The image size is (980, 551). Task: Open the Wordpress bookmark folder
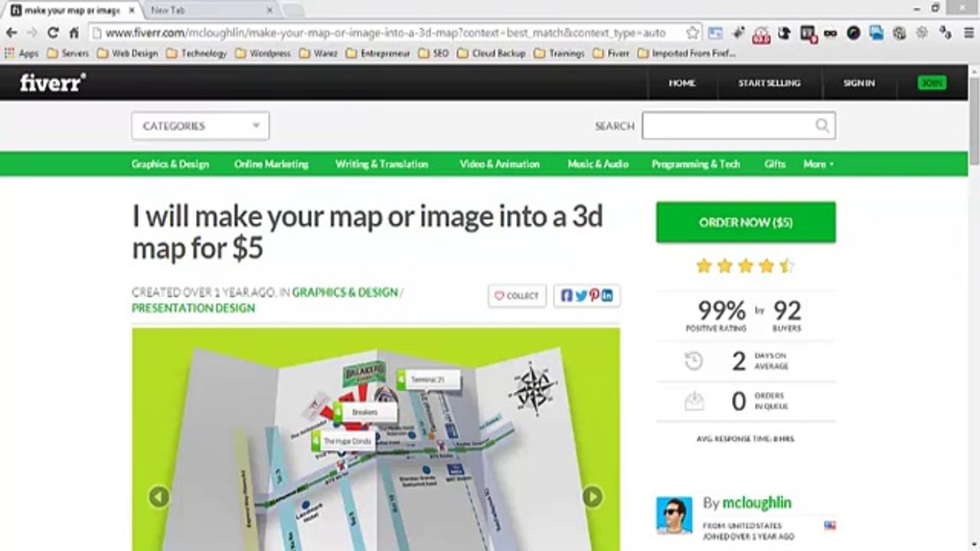(x=263, y=54)
